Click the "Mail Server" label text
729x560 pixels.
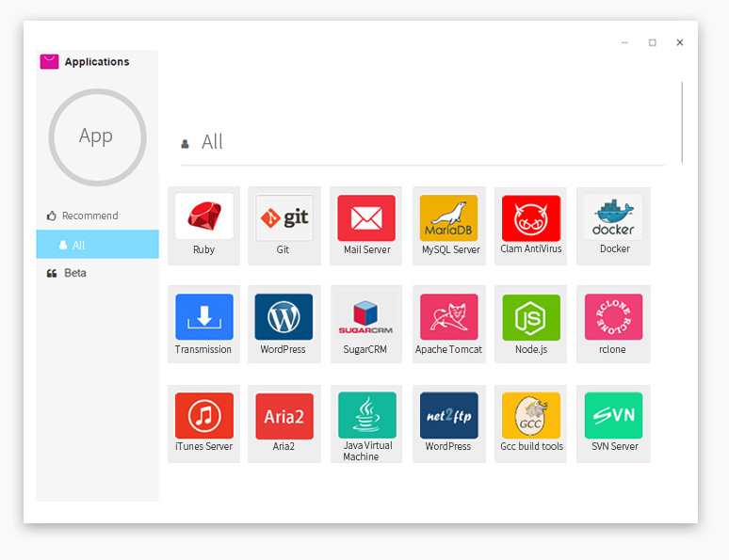click(x=366, y=249)
